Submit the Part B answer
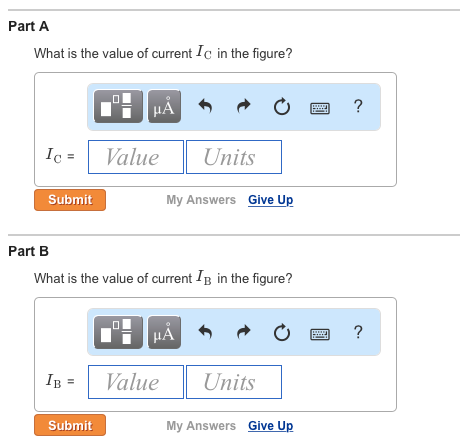This screenshot has width=460, height=447. (70, 425)
